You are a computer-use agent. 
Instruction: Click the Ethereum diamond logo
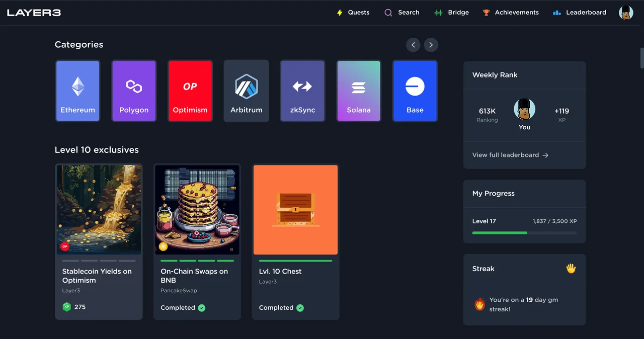[x=78, y=87]
